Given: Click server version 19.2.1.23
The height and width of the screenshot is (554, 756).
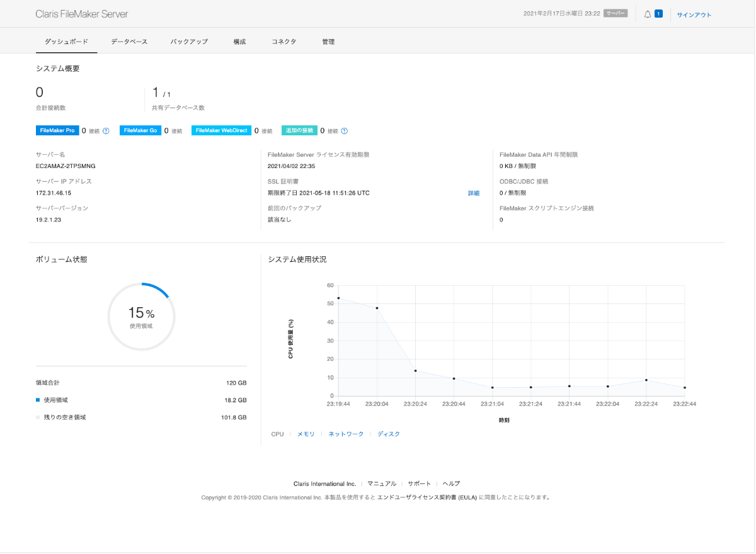Looking at the screenshot, I should coord(49,220).
